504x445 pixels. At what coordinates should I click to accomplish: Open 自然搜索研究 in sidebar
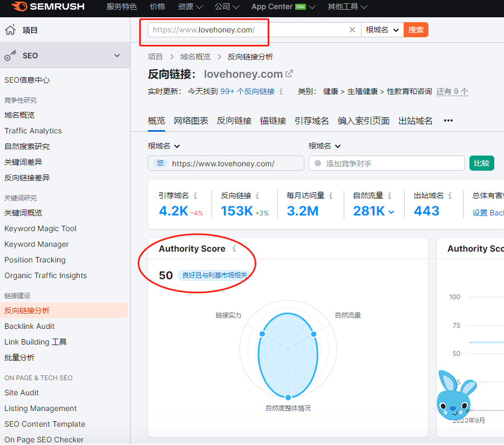[27, 146]
